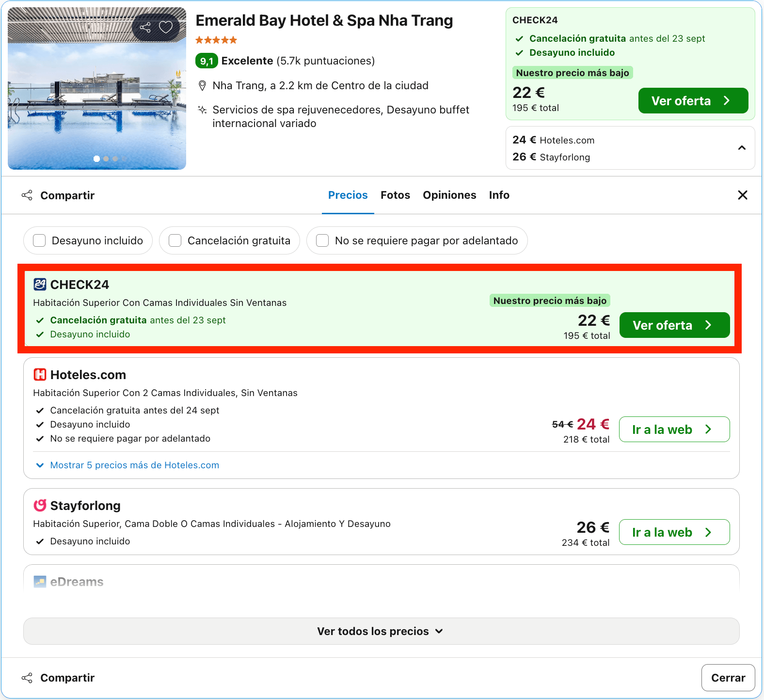Click the crossed-out 54 € price
Screen dimensions: 764x700
coord(562,425)
